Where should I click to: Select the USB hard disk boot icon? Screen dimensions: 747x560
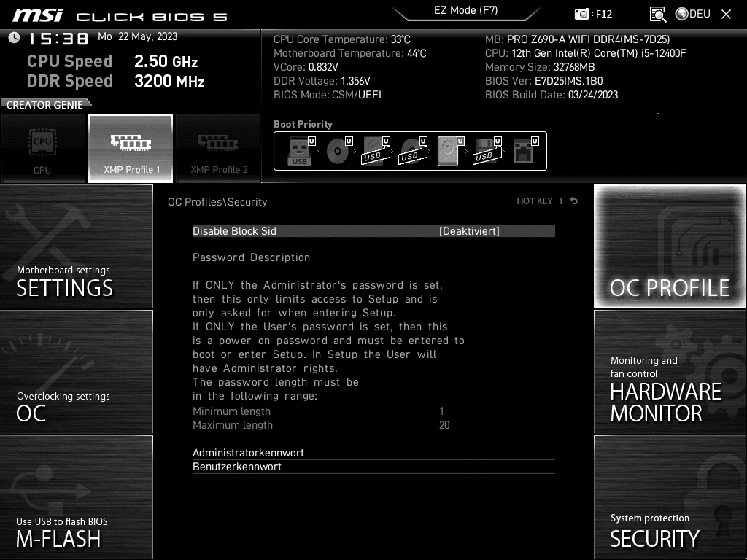point(376,151)
